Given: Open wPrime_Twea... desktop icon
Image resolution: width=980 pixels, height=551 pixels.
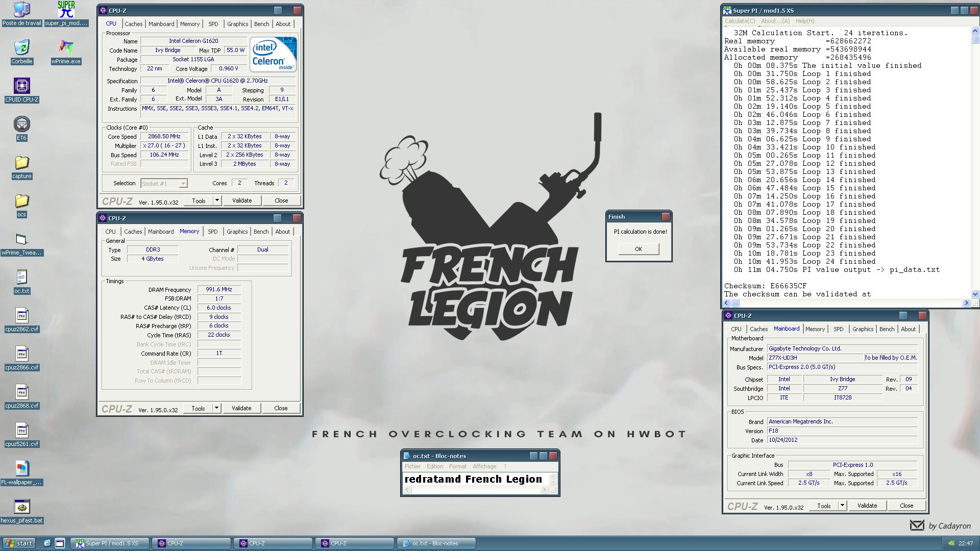Looking at the screenshot, I should [x=21, y=243].
